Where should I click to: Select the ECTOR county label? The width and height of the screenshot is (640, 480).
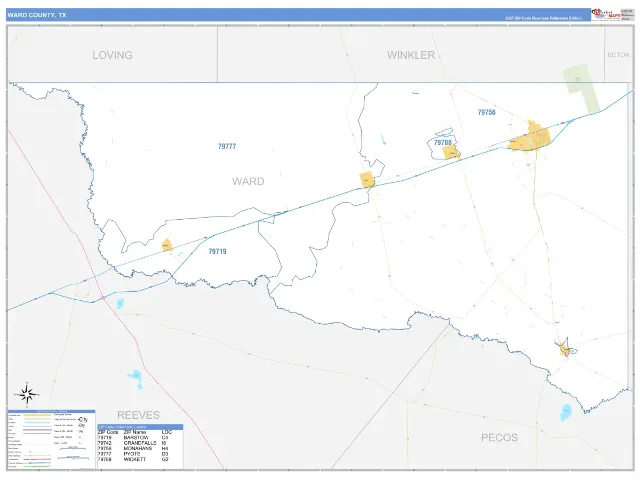click(618, 55)
